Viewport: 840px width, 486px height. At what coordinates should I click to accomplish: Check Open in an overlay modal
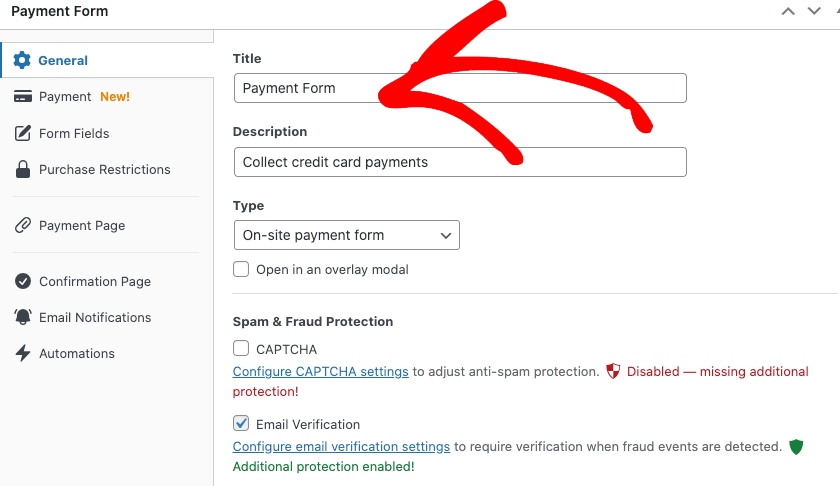coord(241,269)
